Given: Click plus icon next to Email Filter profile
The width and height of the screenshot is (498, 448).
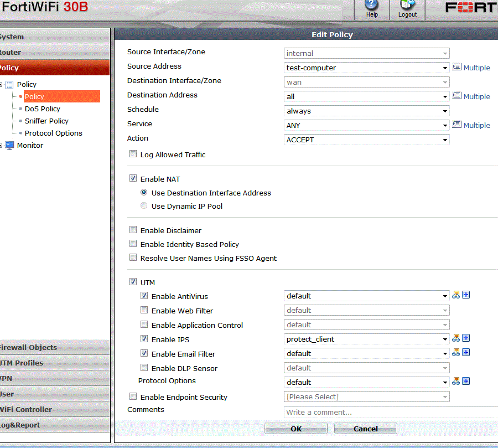Looking at the screenshot, I should 466,353.
